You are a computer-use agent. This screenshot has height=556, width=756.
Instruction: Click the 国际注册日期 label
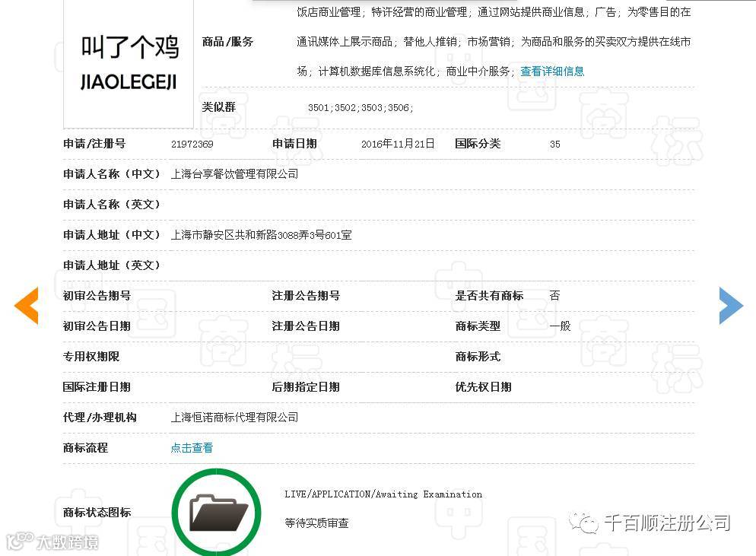[97, 386]
